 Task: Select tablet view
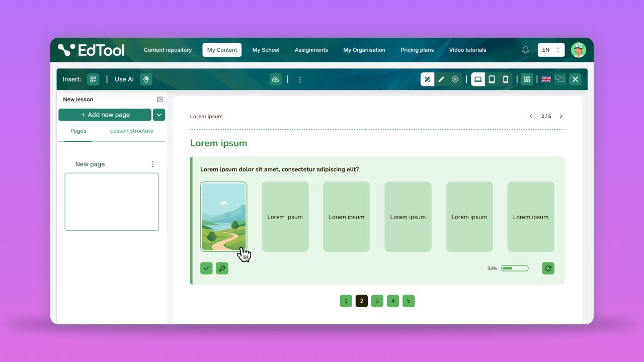coord(492,79)
